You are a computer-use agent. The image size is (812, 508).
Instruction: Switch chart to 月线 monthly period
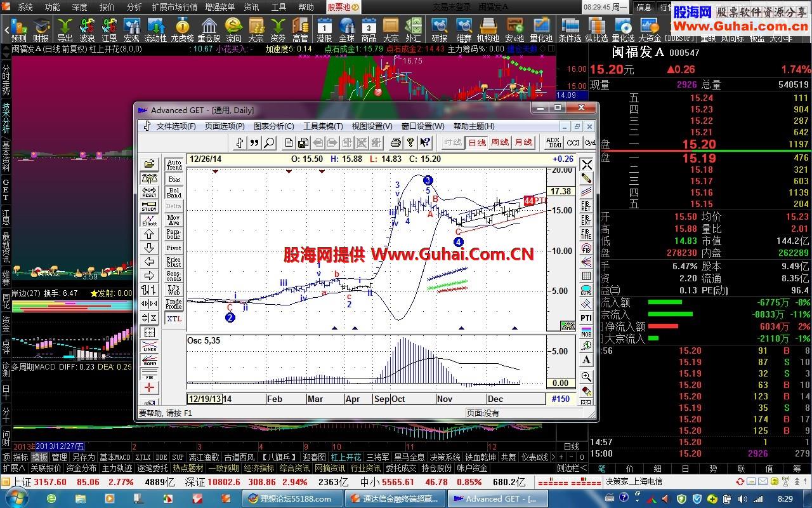click(523, 143)
